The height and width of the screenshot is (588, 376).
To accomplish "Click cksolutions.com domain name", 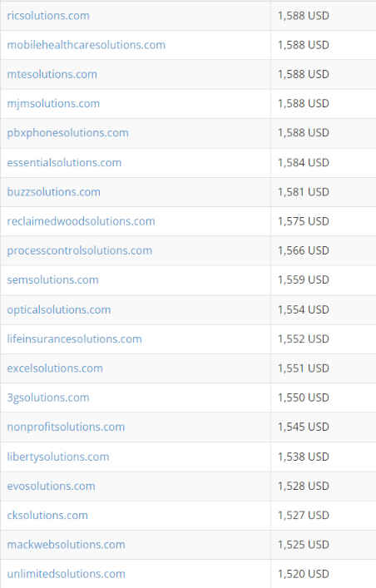I will pyautogui.click(x=47, y=516).
